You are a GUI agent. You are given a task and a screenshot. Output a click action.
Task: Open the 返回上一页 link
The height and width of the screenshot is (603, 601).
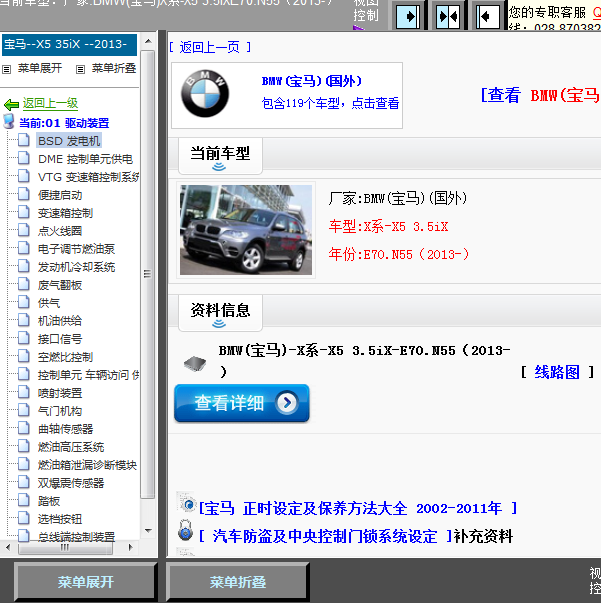click(x=210, y=47)
